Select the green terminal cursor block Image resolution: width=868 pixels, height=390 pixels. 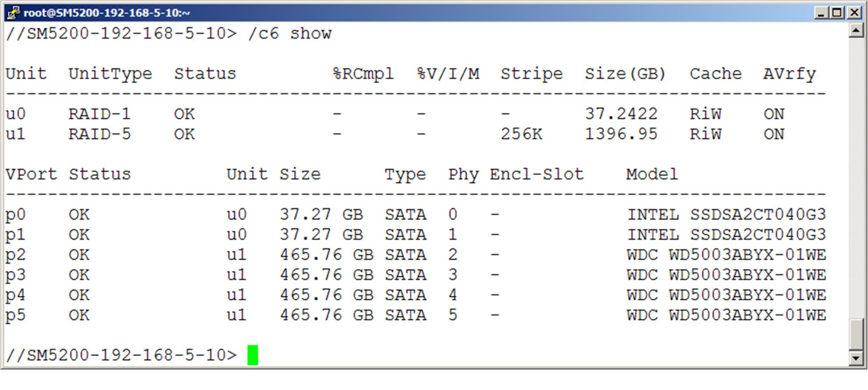click(253, 355)
